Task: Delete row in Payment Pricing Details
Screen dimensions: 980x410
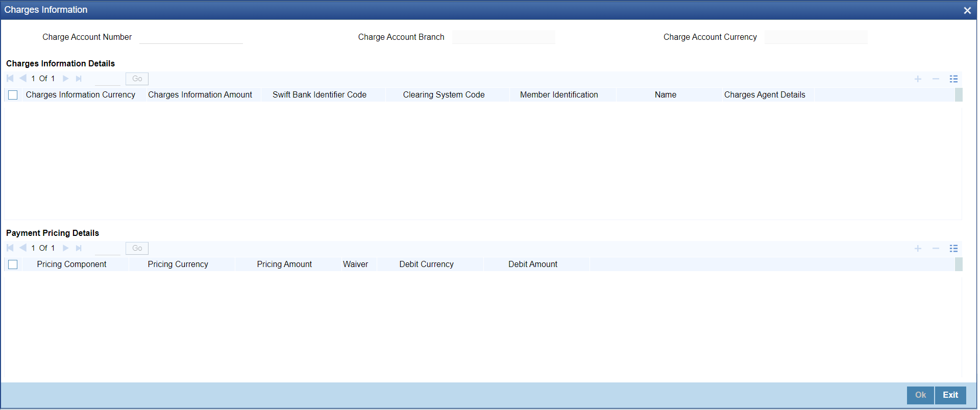Action: [936, 248]
